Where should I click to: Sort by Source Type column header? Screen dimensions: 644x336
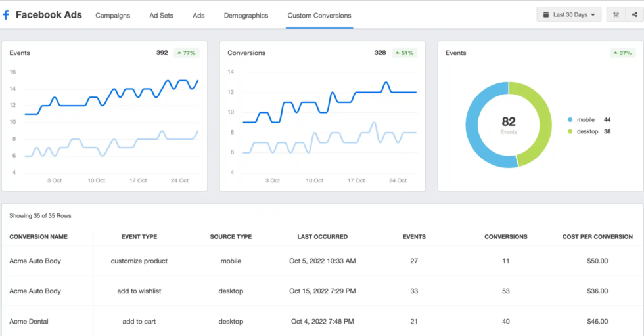[231, 237]
